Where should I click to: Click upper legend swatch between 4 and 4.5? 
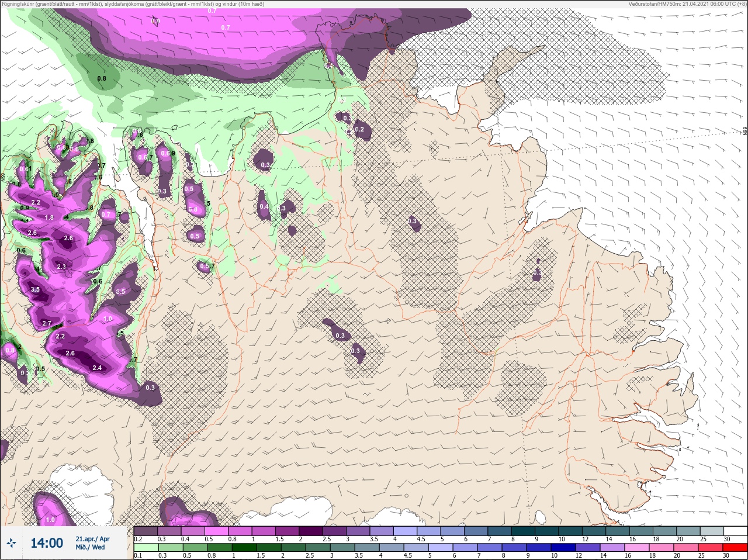[406, 531]
